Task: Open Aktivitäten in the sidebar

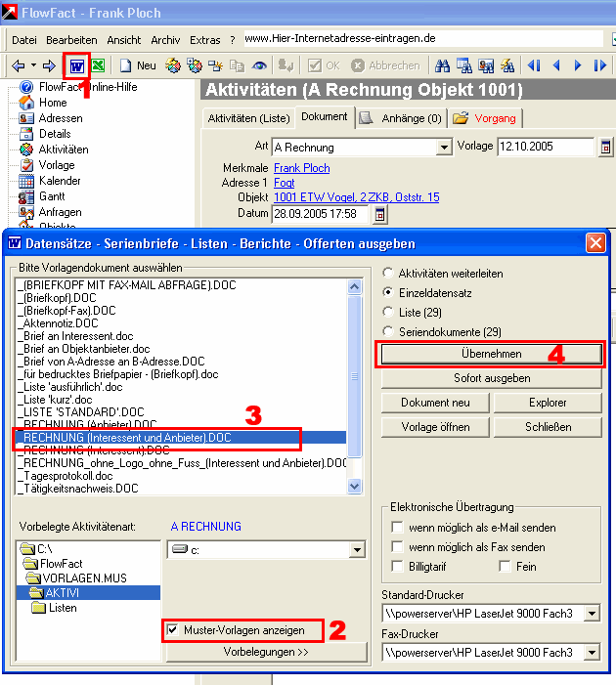Action: tap(54, 150)
